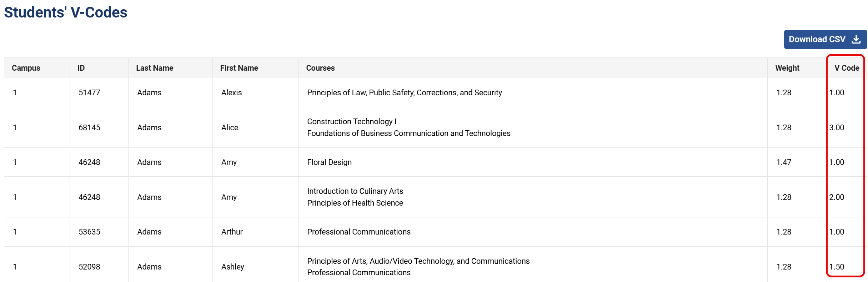The width and height of the screenshot is (868, 282).
Task: Select the 1.50 V Code value
Action: 837,267
